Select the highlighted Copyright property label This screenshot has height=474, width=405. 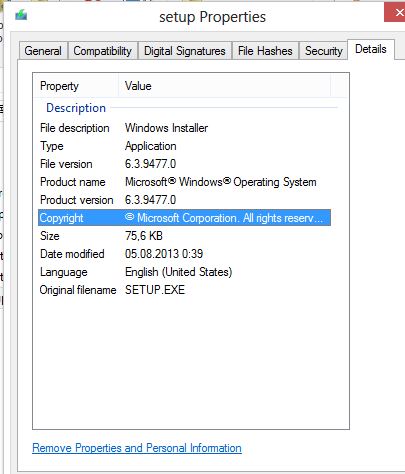pyautogui.click(x=61, y=218)
